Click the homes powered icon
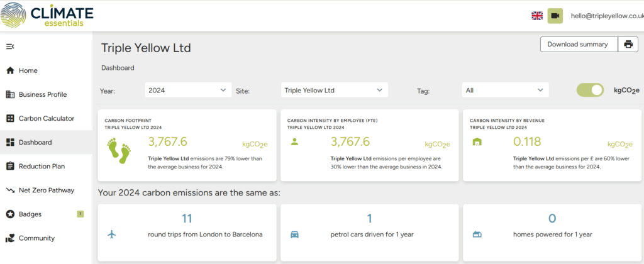 click(477, 234)
